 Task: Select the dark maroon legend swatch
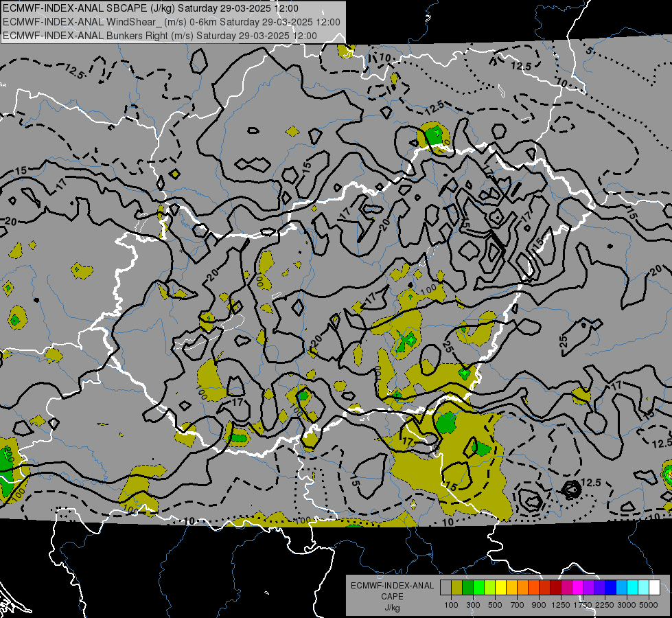click(x=555, y=588)
